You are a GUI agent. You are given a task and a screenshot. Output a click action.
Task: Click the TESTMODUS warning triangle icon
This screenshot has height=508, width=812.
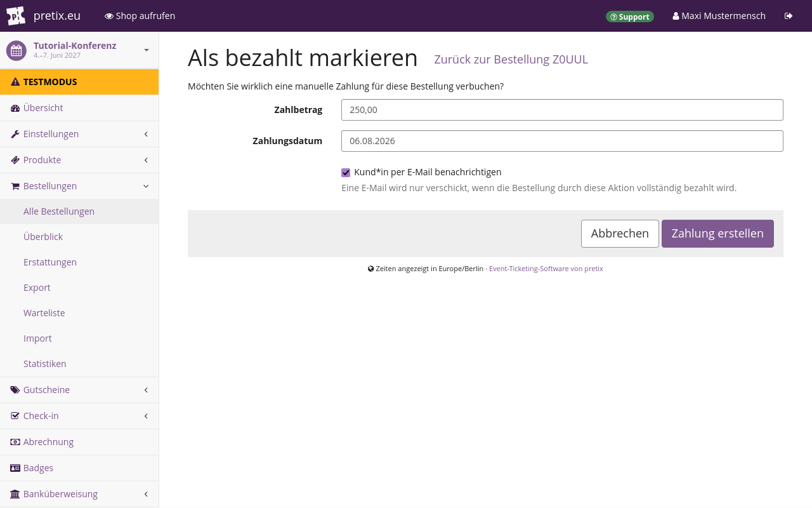[x=15, y=82]
